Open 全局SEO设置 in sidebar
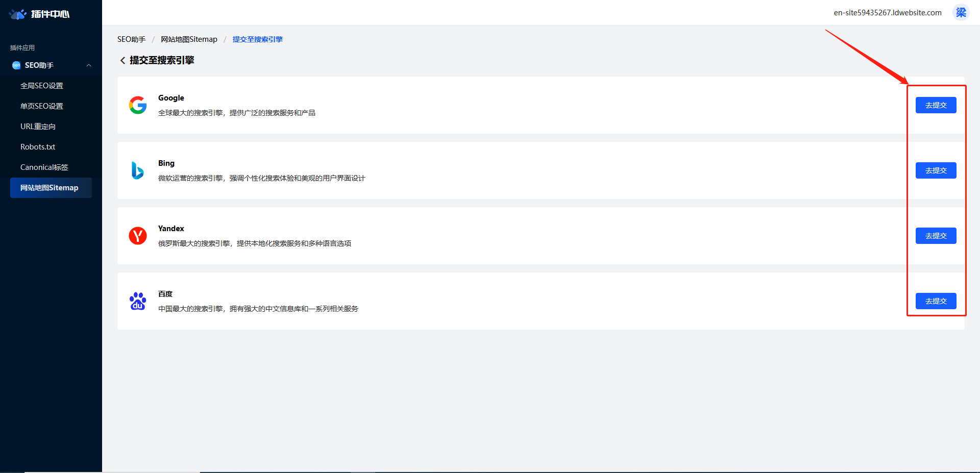The height and width of the screenshot is (473, 980). tap(42, 86)
